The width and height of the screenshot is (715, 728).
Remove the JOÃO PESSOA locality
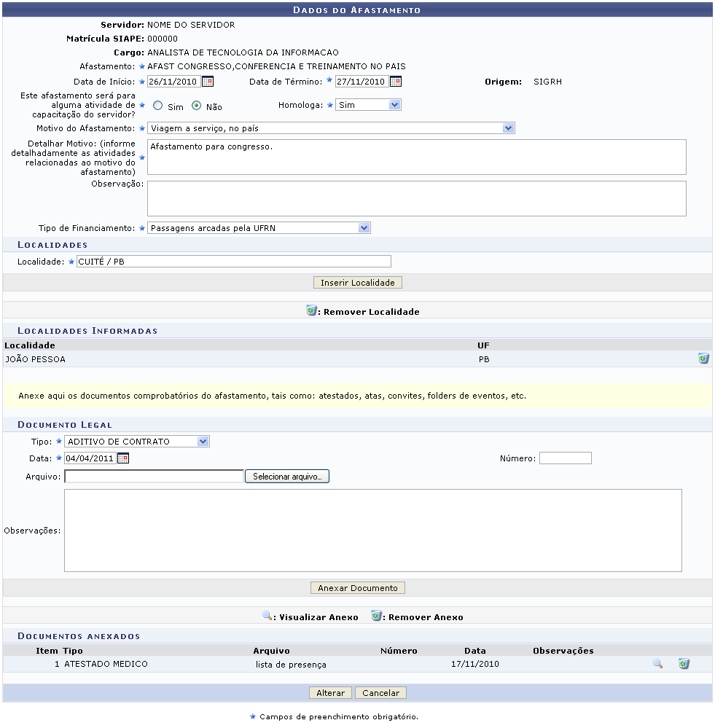[703, 359]
